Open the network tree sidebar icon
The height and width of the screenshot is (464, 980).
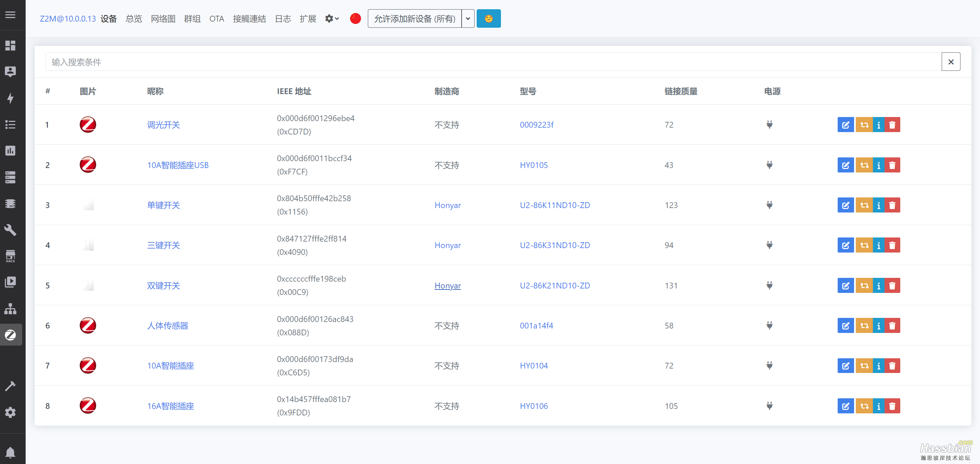pos(10,308)
